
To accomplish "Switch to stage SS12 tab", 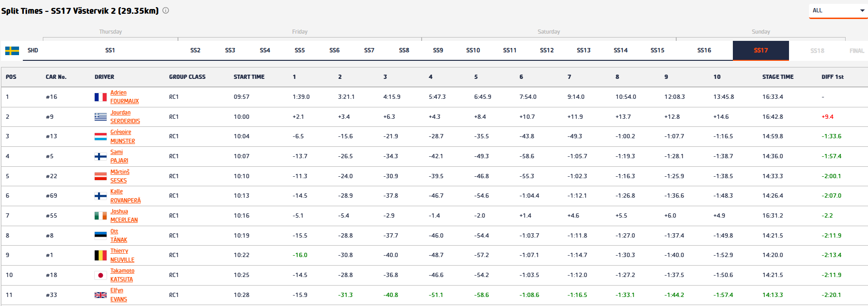I will [x=547, y=50].
